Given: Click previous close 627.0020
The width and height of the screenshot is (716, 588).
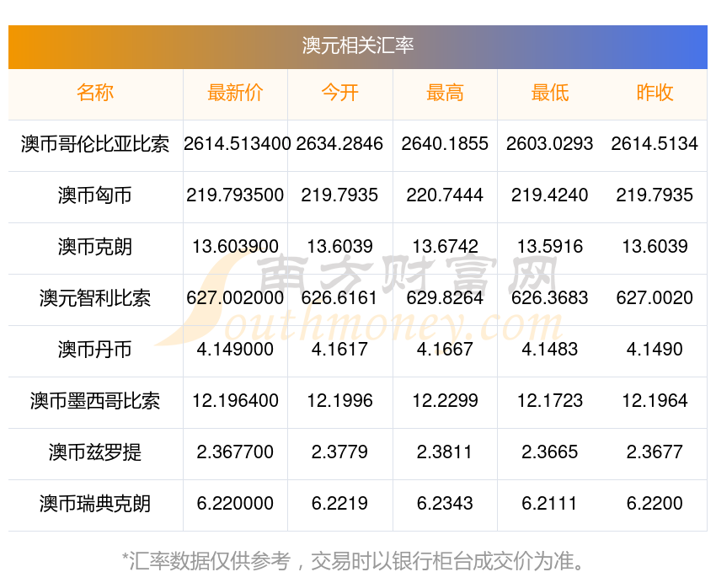Looking at the screenshot, I should [x=655, y=298].
